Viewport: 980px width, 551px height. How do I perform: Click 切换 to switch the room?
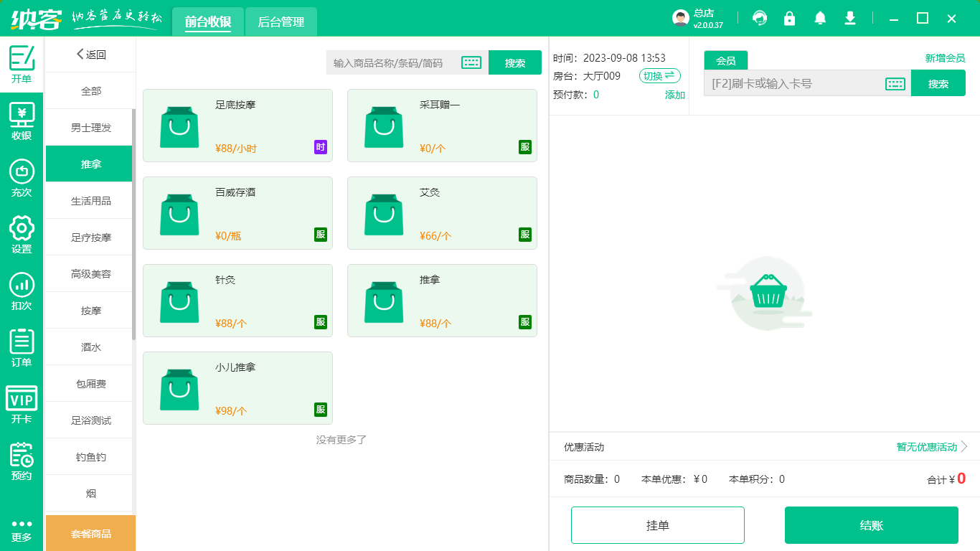pyautogui.click(x=659, y=75)
